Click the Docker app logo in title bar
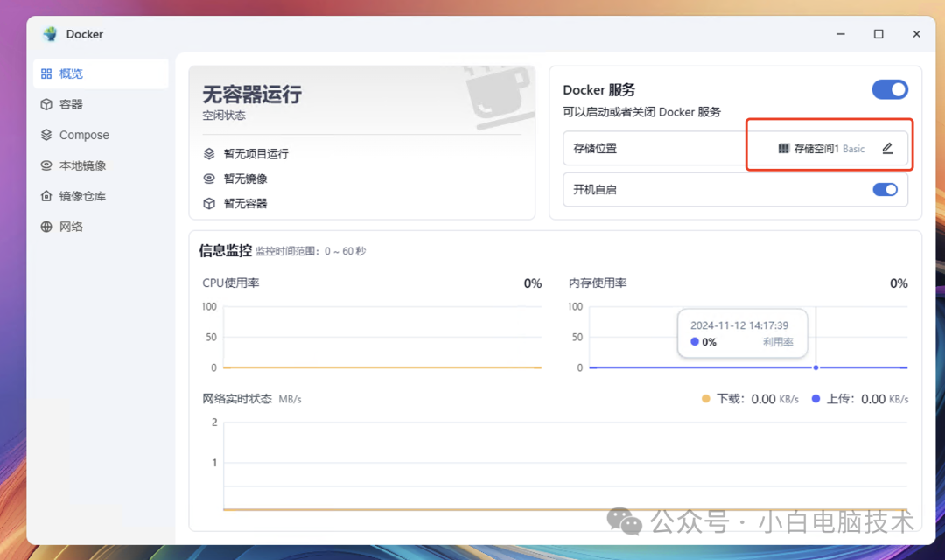Screen dimensions: 945x560 click(x=51, y=34)
